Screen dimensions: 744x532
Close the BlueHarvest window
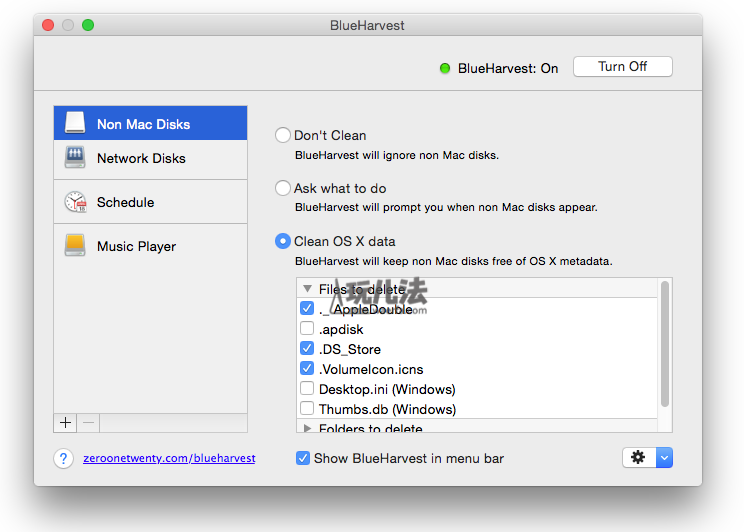(48, 25)
